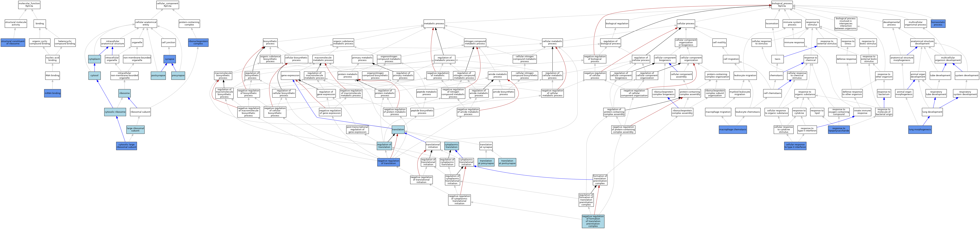Click the respiratory tube development node
Viewport: 980px width, 229px height.
click(936, 93)
